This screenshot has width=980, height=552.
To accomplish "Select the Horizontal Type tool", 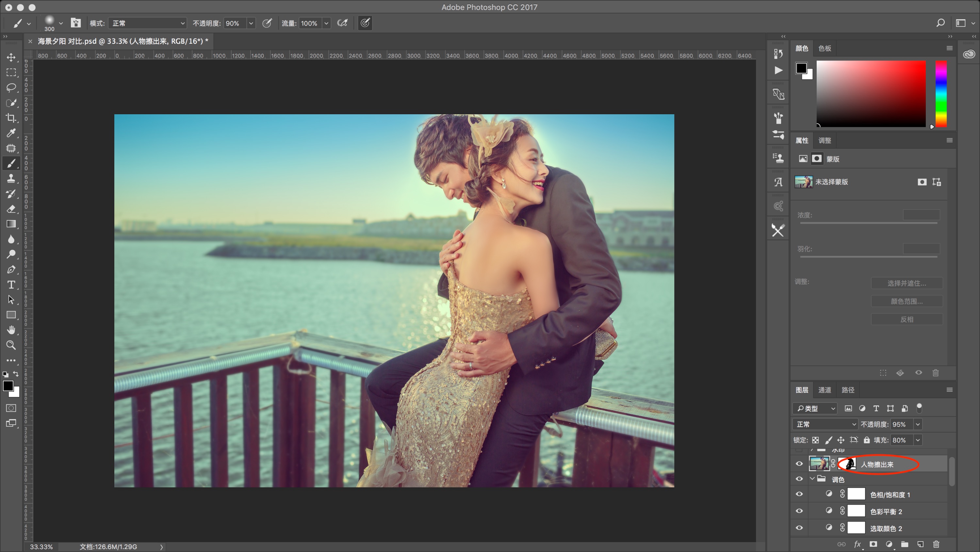I will 11,285.
